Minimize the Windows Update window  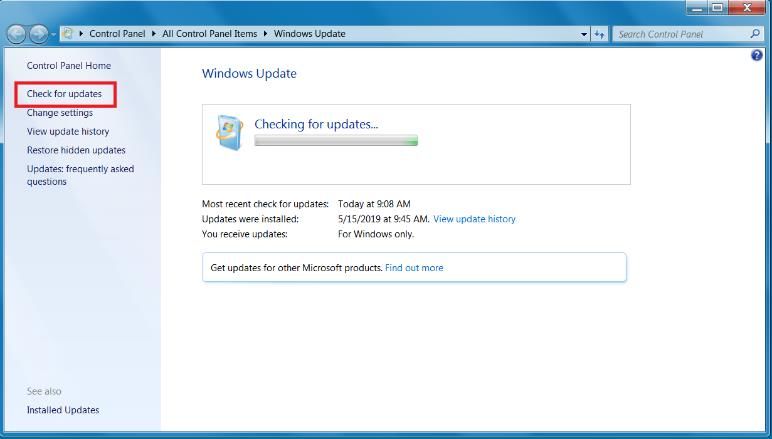tap(697, 8)
